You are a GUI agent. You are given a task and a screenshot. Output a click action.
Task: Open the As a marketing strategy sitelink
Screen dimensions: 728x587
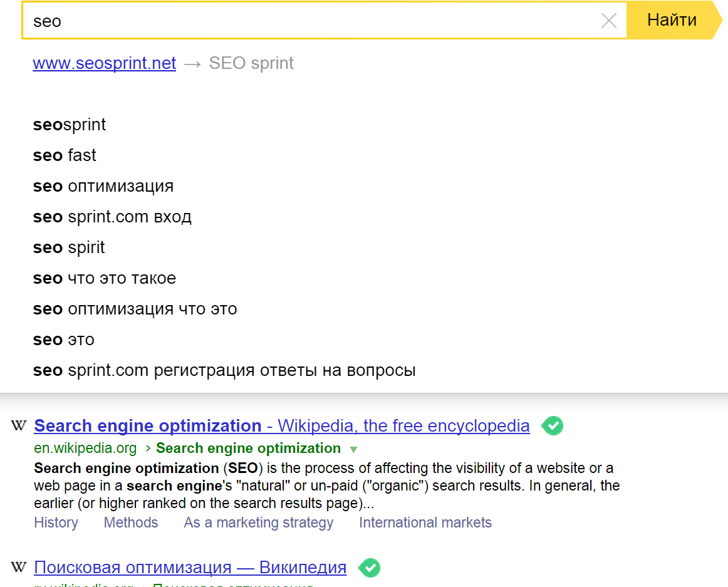[x=258, y=522]
